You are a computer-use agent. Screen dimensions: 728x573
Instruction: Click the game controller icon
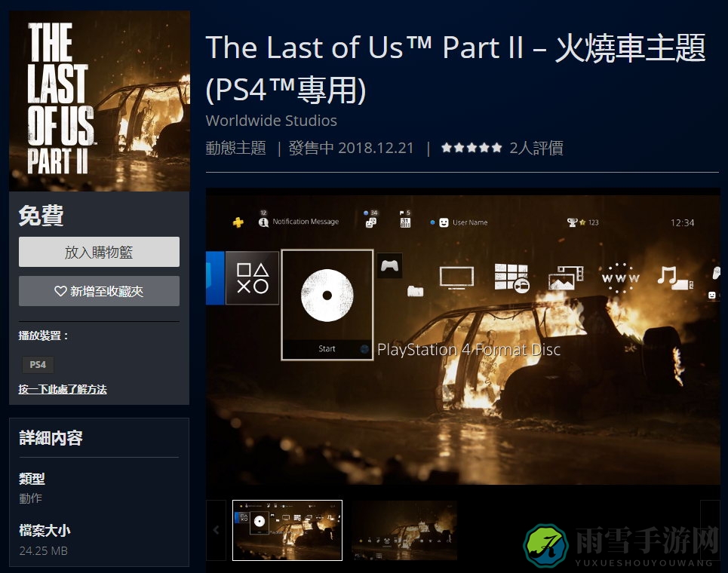pos(389,266)
